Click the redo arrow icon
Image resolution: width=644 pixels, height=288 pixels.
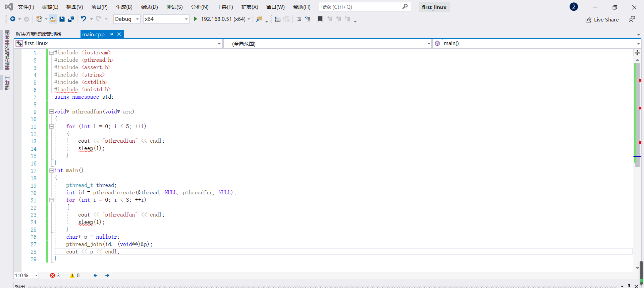pos(98,19)
